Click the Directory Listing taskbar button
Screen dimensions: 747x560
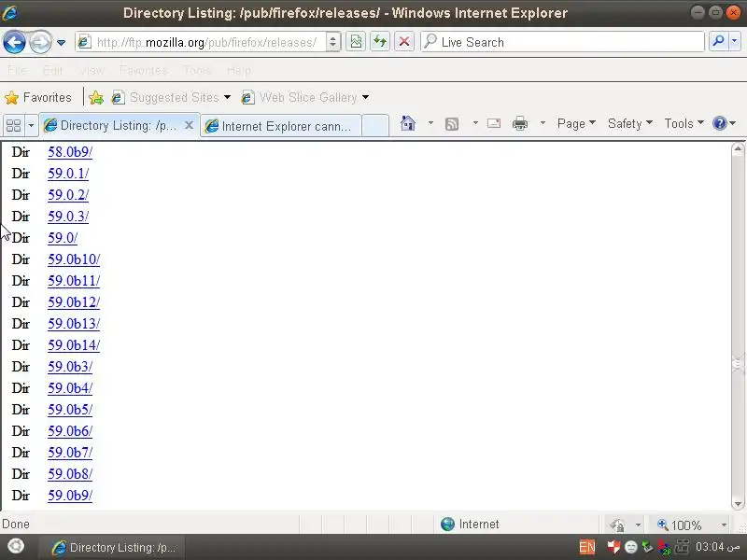[x=112, y=547]
